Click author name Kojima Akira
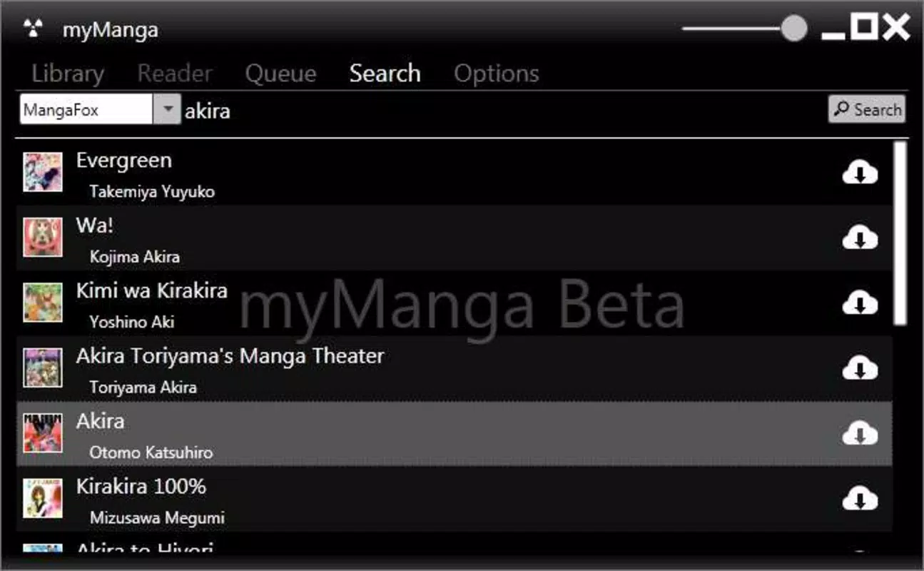The width and height of the screenshot is (924, 571). pos(135,256)
